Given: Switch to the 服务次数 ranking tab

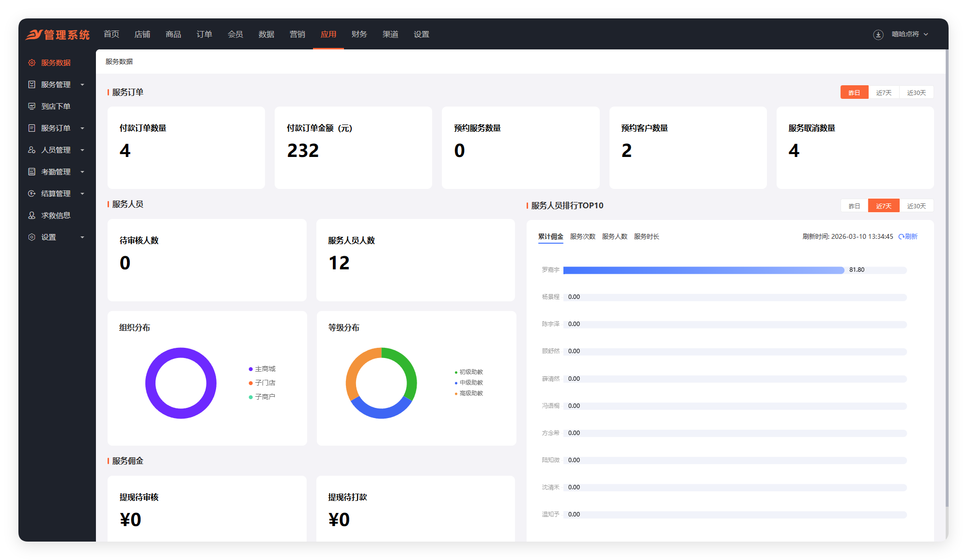Looking at the screenshot, I should pyautogui.click(x=582, y=236).
